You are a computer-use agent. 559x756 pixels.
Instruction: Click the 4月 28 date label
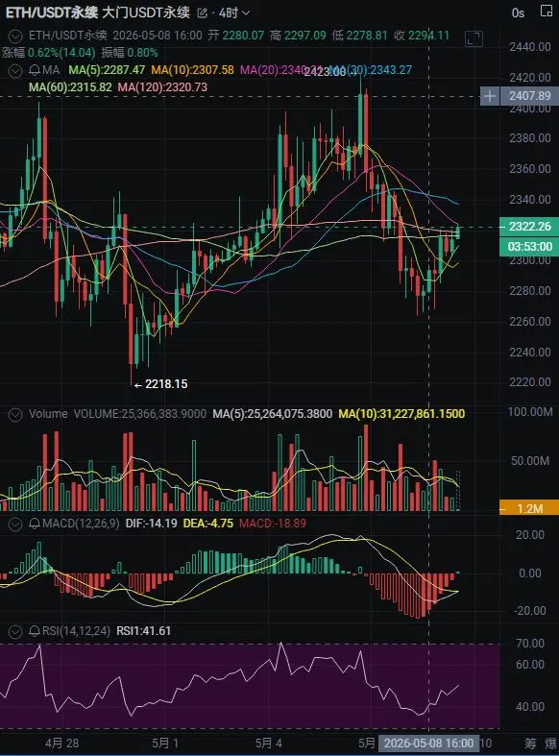coord(61,743)
